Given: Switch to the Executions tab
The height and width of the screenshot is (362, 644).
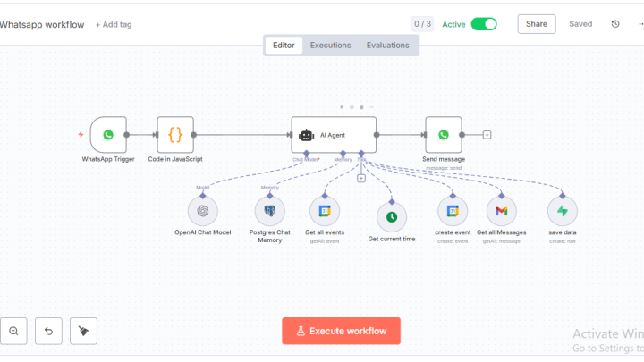Looking at the screenshot, I should (330, 45).
